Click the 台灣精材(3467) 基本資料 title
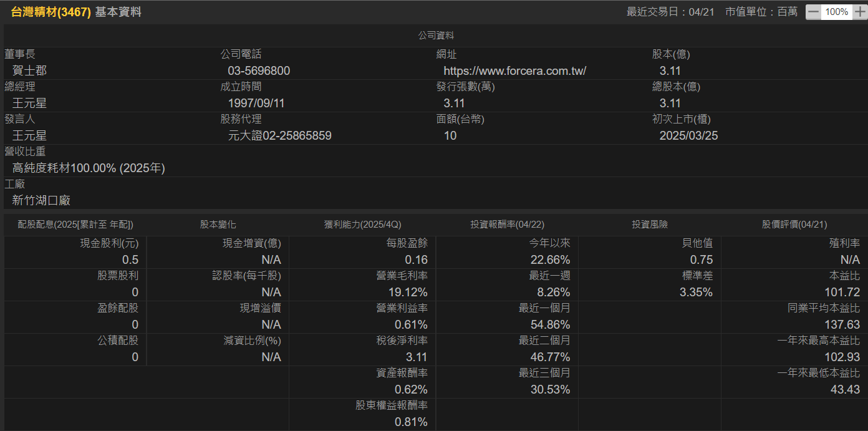 tap(75, 11)
